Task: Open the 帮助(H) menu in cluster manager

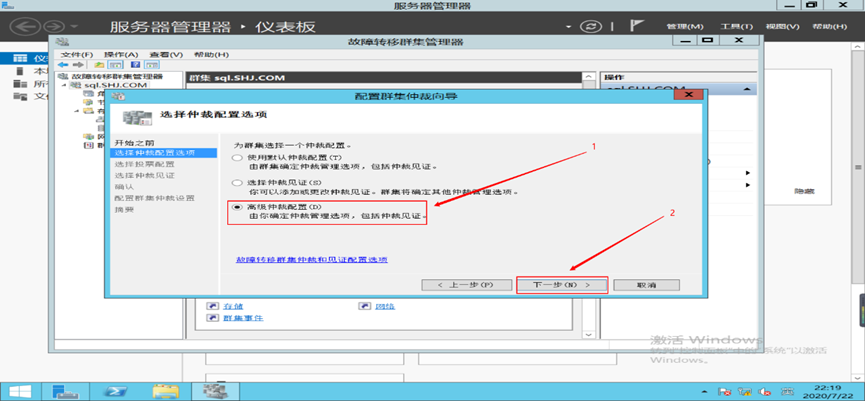Action: [x=211, y=55]
